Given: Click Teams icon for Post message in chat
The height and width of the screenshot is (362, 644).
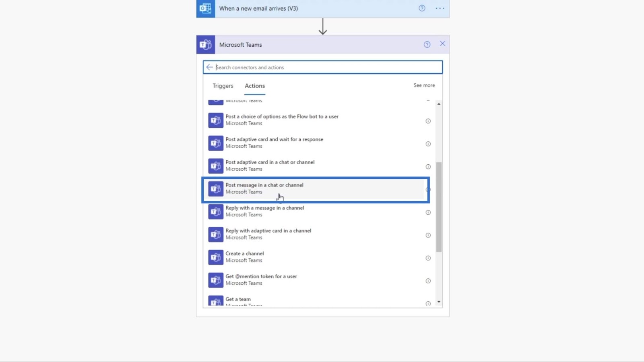Looking at the screenshot, I should point(216,188).
